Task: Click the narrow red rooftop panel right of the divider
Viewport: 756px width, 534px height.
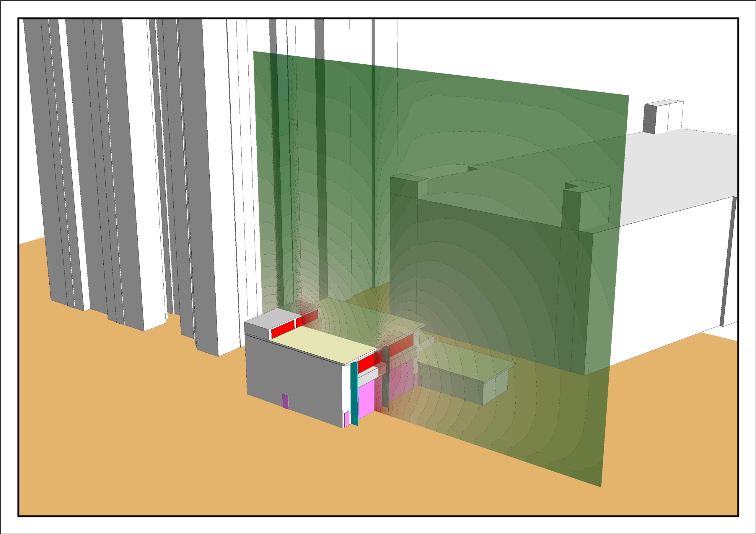Action: (299, 322)
